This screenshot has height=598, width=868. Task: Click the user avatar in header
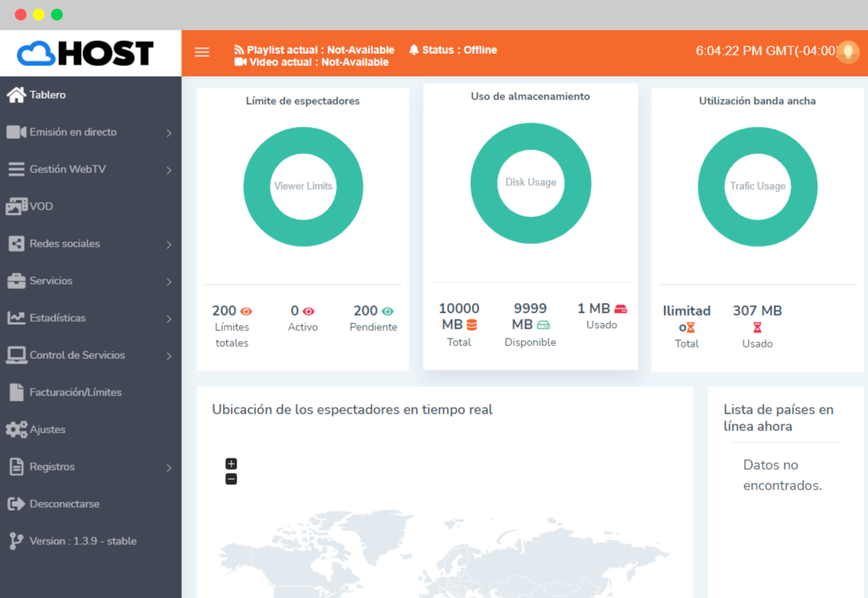pos(848,52)
